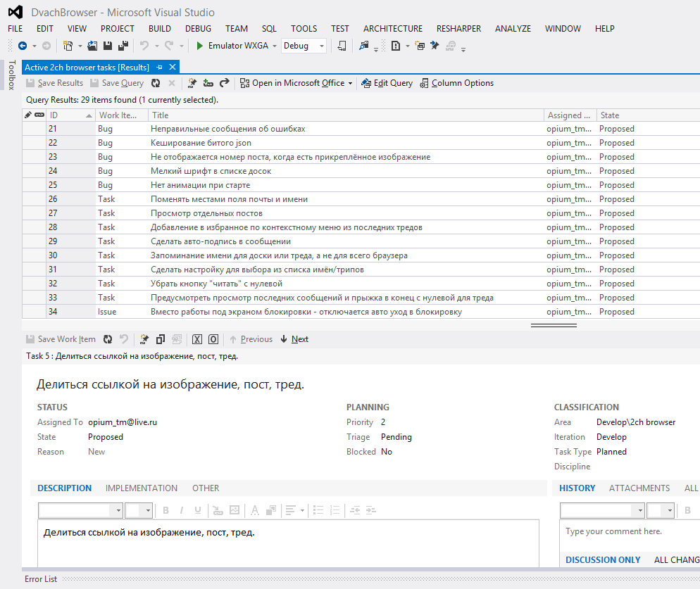Sort by the ID column header
The width and height of the screenshot is (700, 589).
[71, 115]
